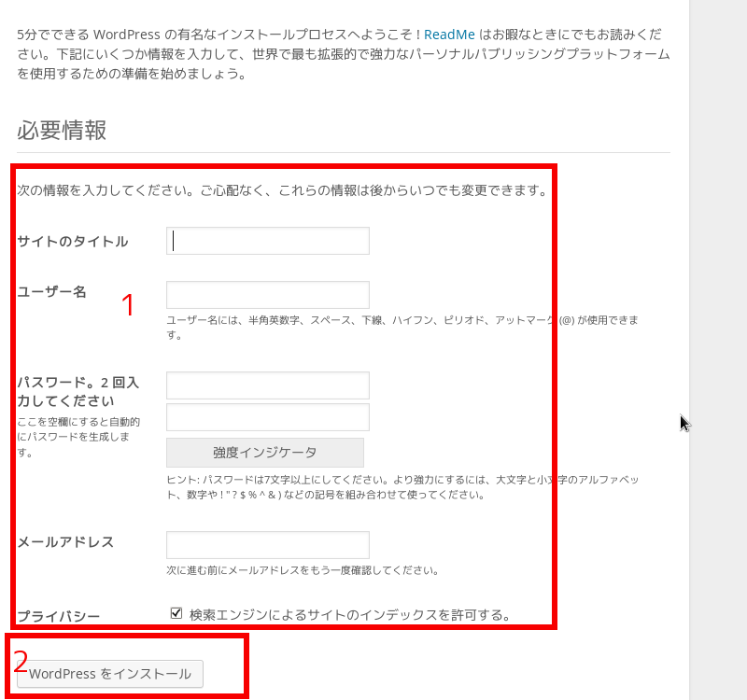Toggle indexing via the 検索エンジン label text
The image size is (747, 700).
pos(350,614)
